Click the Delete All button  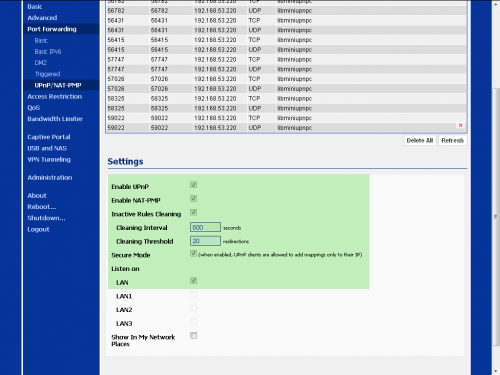(x=420, y=141)
